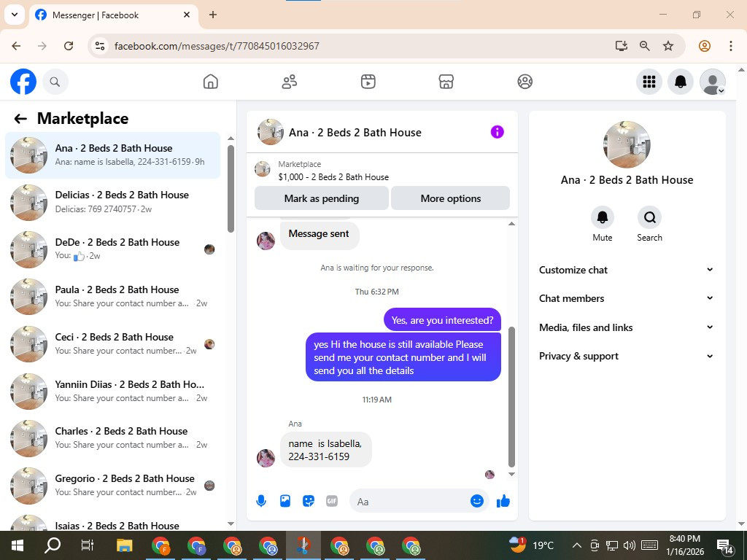This screenshot has width=747, height=560.
Task: Open Friends icon in top navigation
Action: pos(289,82)
